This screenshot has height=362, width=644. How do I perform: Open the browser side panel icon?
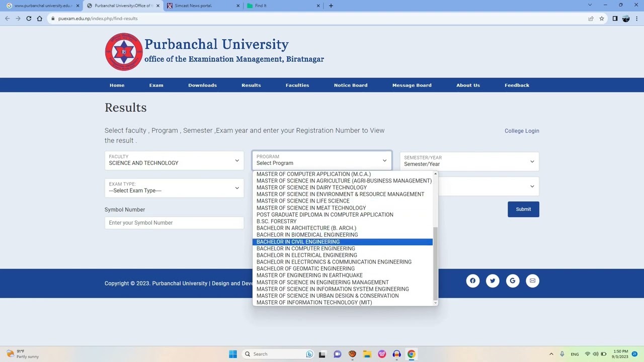pos(615,19)
